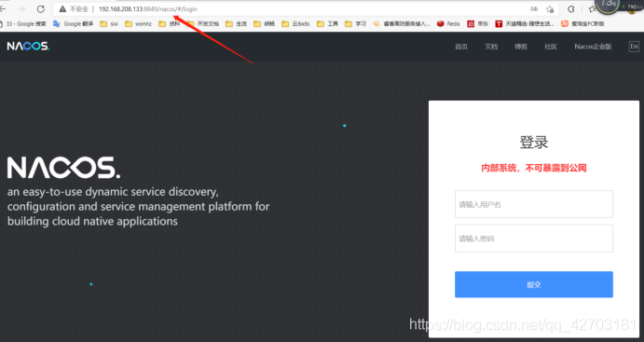The image size is (644, 342).
Task: Focus the 请输入用户名 username field
Action: point(534,204)
